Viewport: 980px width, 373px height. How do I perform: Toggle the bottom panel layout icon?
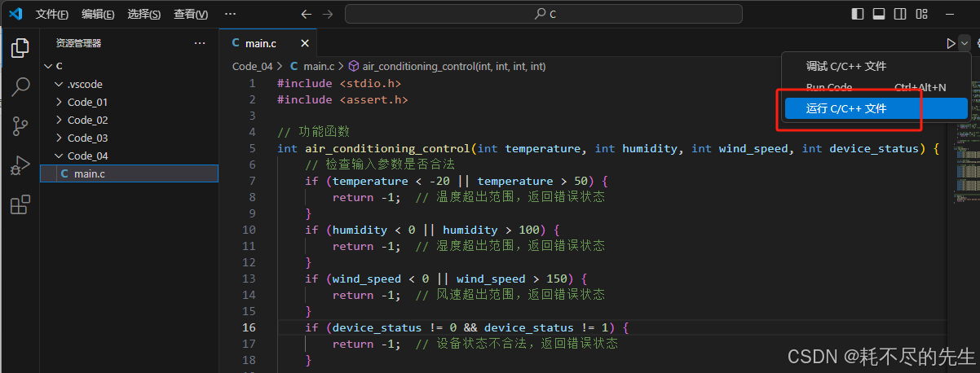pyautogui.click(x=879, y=14)
